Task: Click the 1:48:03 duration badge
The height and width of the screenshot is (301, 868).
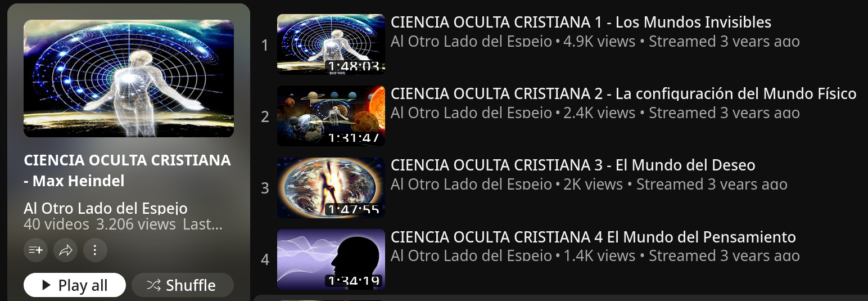Action: click(354, 66)
